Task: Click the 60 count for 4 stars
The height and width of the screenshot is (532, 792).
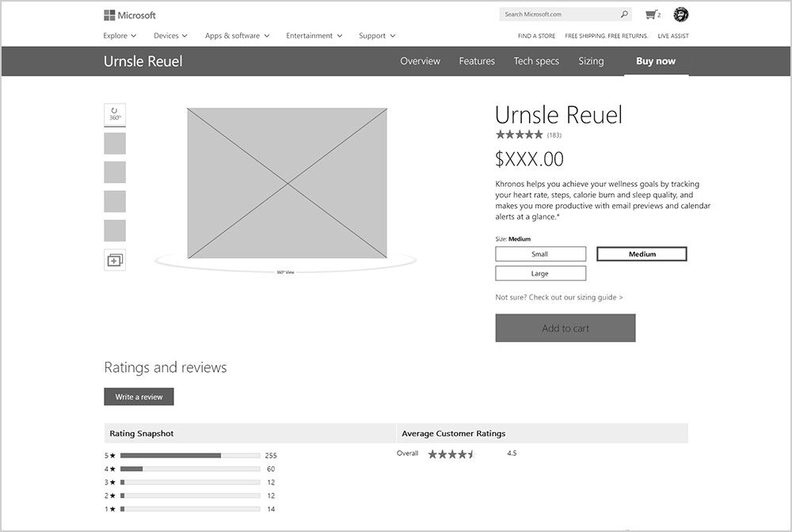Action: tap(271, 469)
